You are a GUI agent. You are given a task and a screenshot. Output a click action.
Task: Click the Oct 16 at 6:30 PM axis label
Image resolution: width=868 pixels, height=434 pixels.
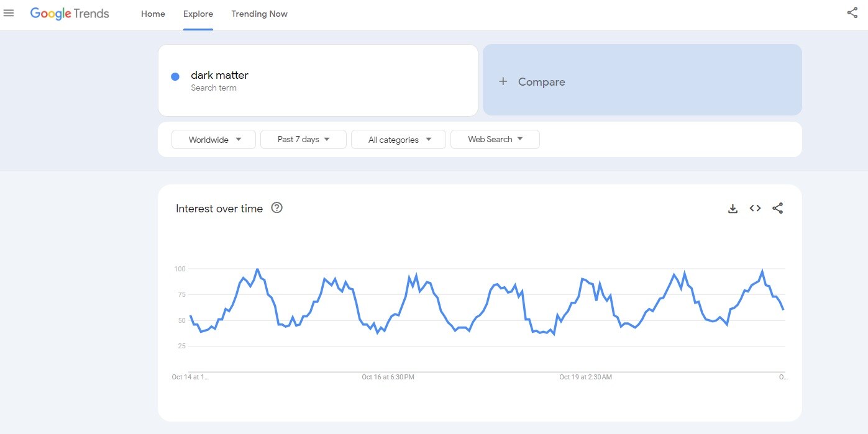pyautogui.click(x=388, y=377)
